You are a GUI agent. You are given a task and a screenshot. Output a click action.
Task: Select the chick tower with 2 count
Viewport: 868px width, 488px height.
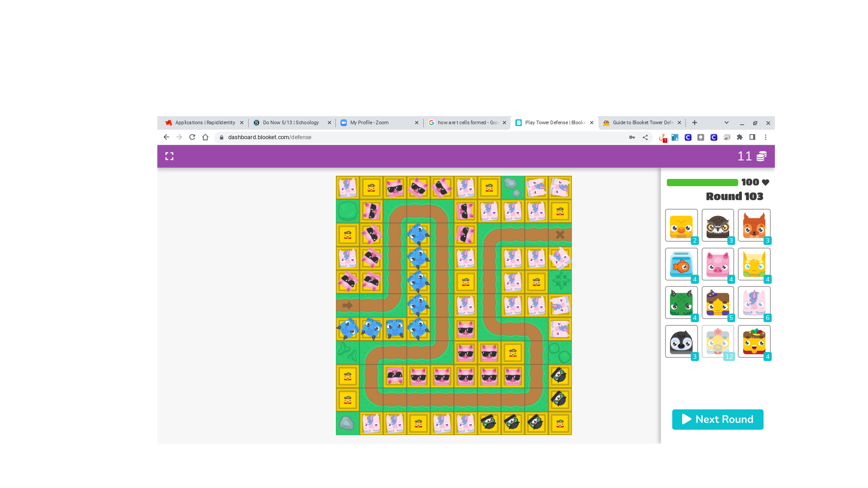(x=681, y=225)
